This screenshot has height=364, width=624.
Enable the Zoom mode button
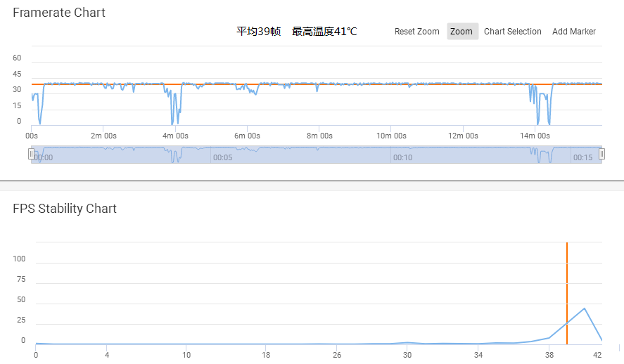(461, 32)
